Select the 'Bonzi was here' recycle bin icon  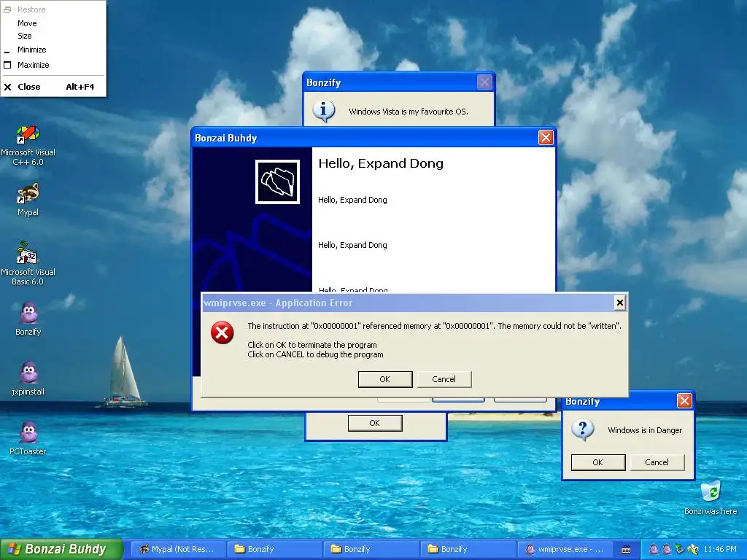(x=711, y=497)
